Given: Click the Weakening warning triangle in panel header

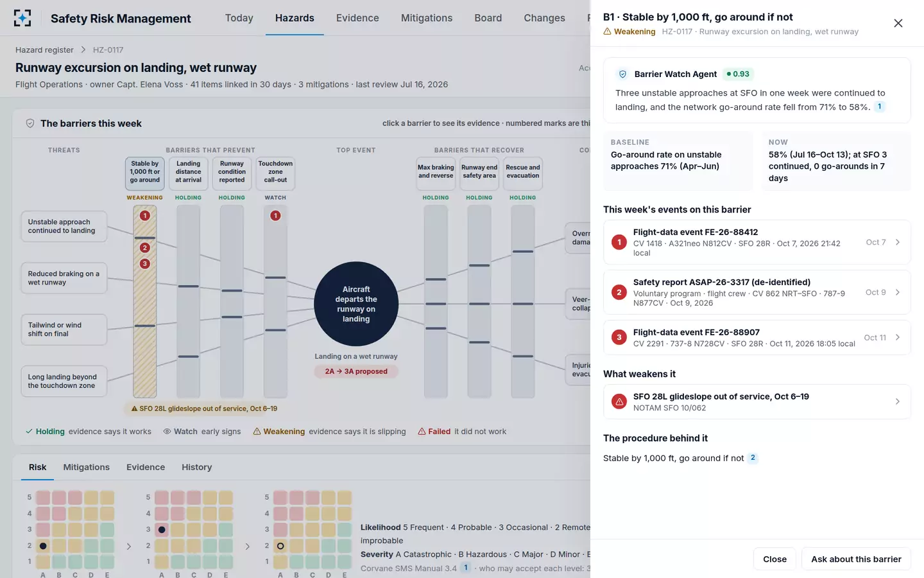Looking at the screenshot, I should click(607, 31).
